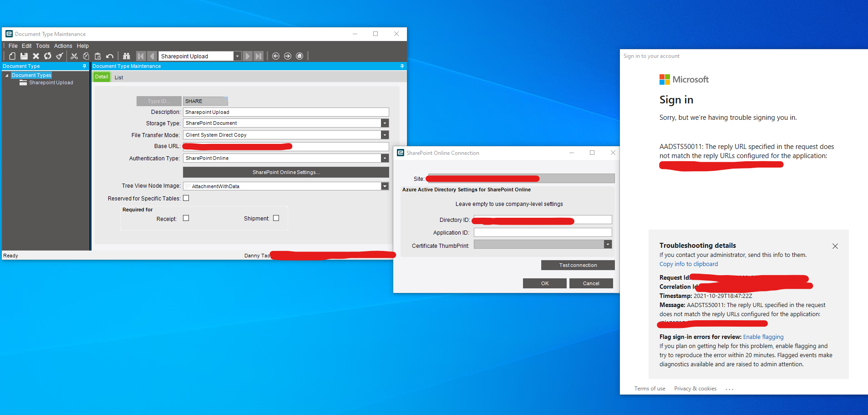Open the Terms of use link
Screen dimensions: 868x415
(650, 389)
